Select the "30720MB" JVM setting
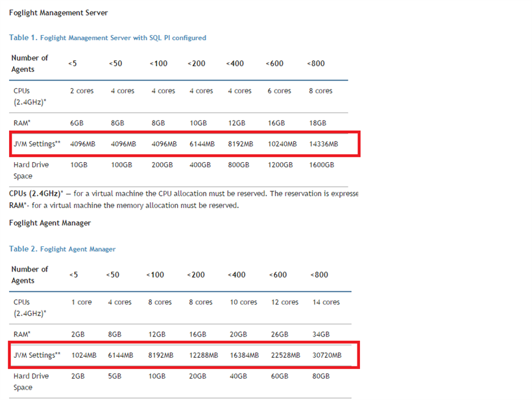 tap(327, 355)
